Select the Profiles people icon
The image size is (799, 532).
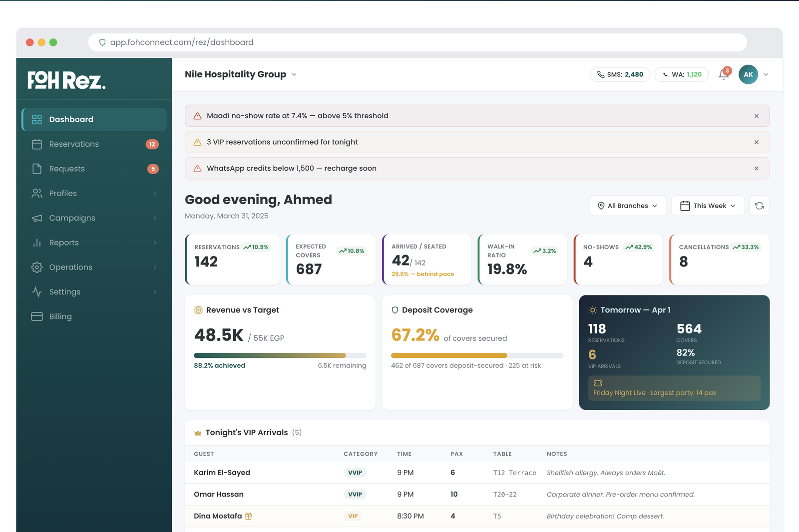click(x=37, y=193)
